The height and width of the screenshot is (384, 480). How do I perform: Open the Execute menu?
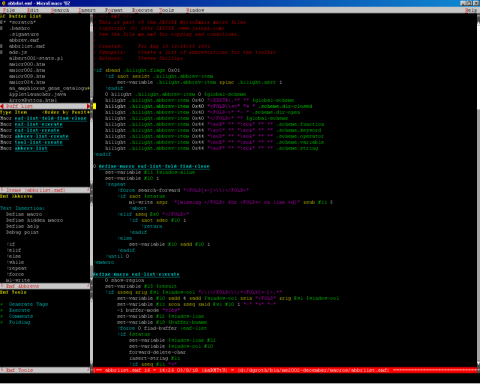tap(142, 10)
